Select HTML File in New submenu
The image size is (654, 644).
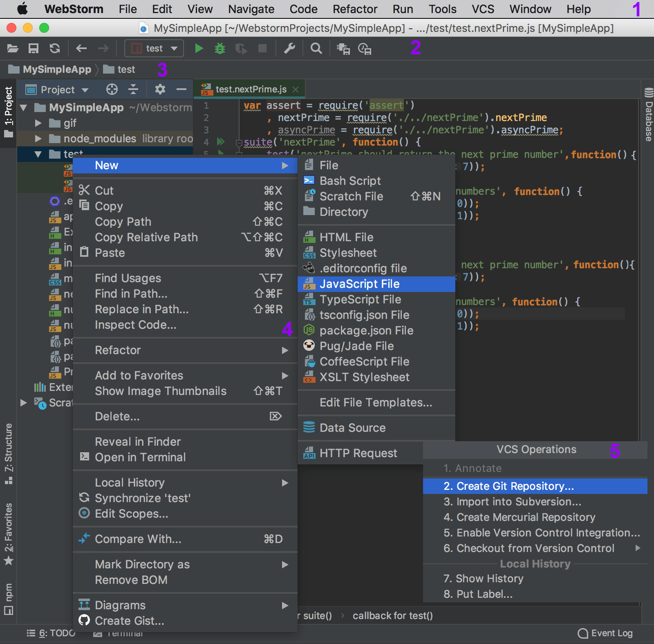point(376,238)
